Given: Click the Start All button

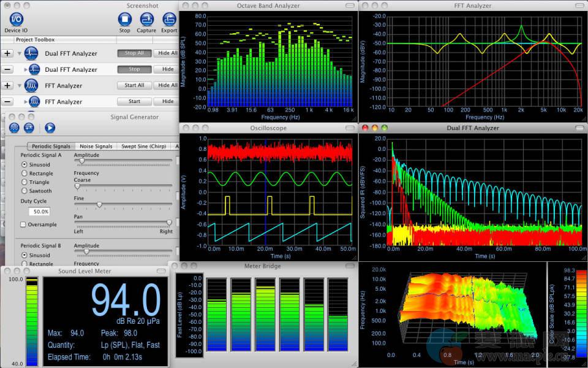Looking at the screenshot, I should [x=134, y=86].
